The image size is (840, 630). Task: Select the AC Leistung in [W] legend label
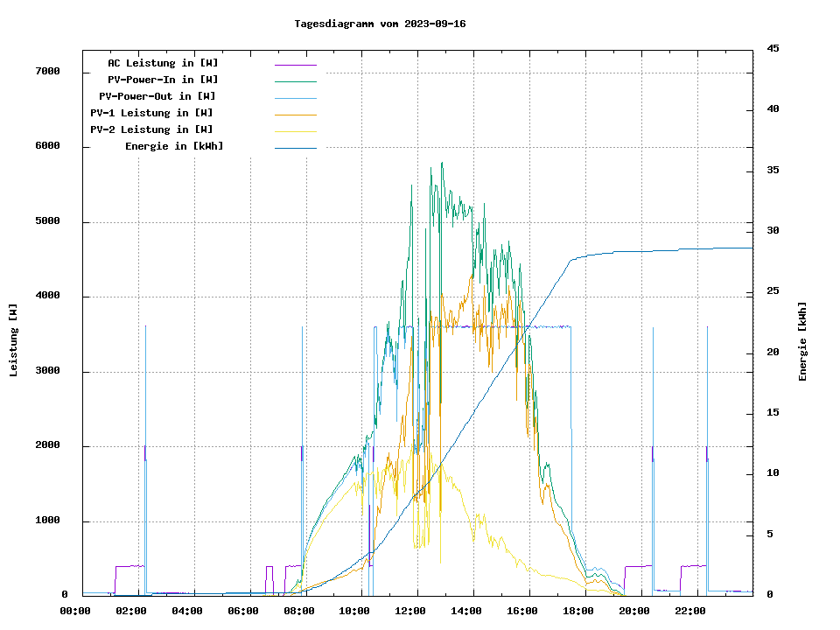(x=163, y=63)
